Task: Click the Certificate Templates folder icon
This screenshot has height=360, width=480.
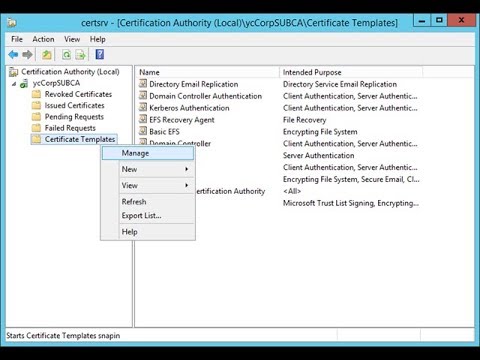Action: point(36,139)
